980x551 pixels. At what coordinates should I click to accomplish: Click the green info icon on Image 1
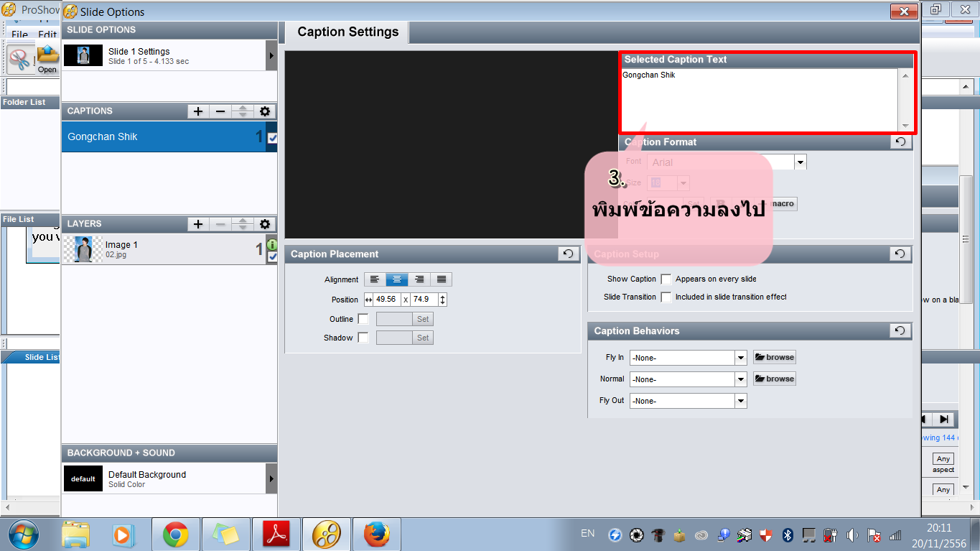pos(272,245)
